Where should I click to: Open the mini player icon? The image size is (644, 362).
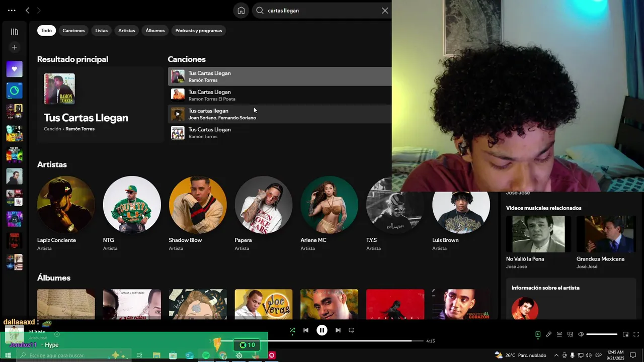coord(625,334)
